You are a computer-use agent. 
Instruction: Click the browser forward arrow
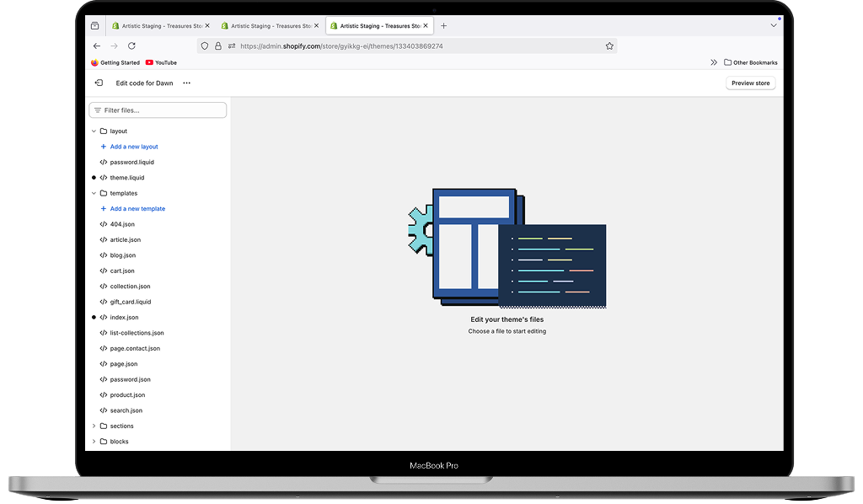coord(114,46)
